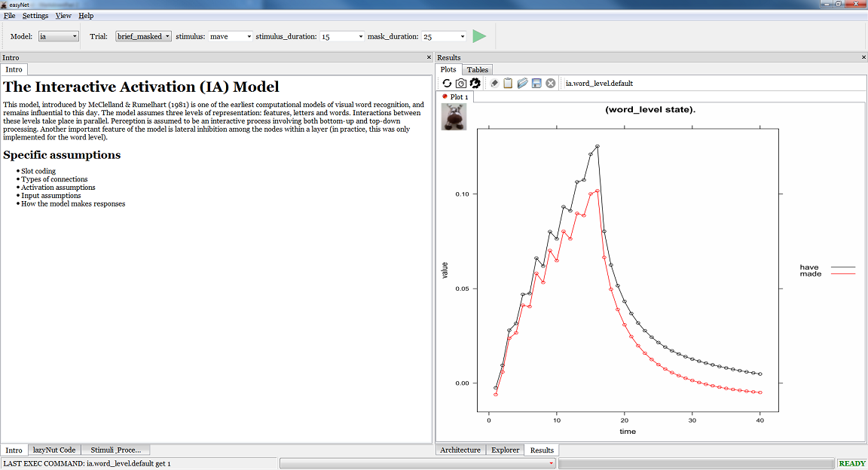The image size is (868, 470).
Task: Open the Settings menu
Action: click(35, 16)
